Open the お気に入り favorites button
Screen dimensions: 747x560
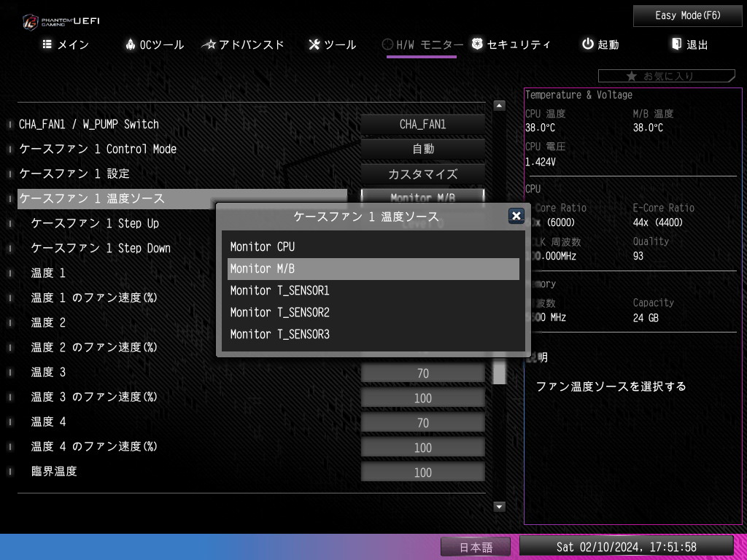click(667, 76)
